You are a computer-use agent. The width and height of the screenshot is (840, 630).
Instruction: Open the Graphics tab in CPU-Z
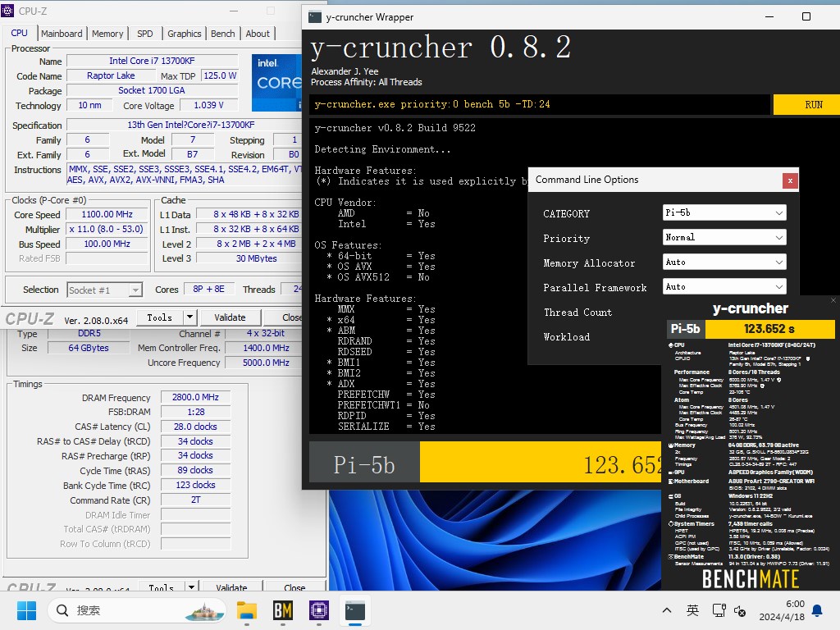(185, 33)
